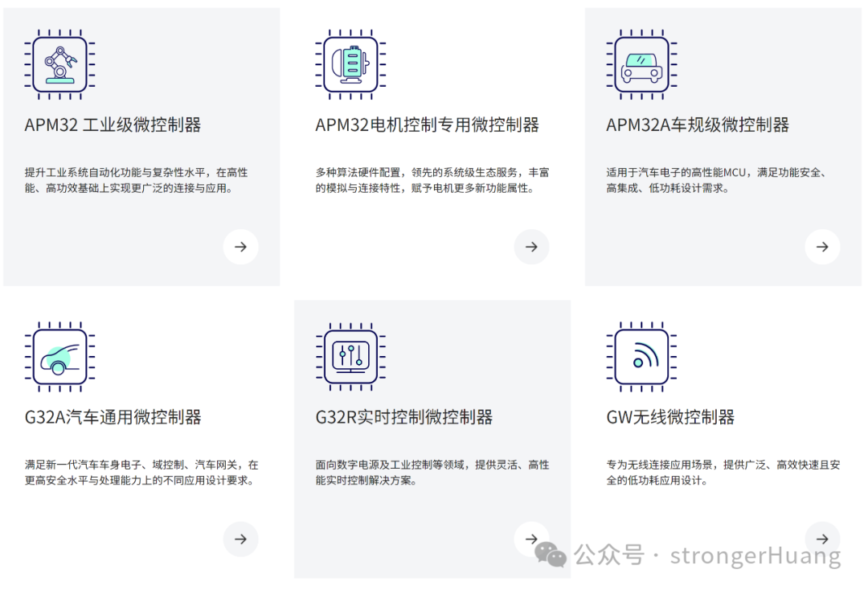Open arrow for G32A汽车通用微控制器 card
Screen dimensions: 868x590
[241, 539]
